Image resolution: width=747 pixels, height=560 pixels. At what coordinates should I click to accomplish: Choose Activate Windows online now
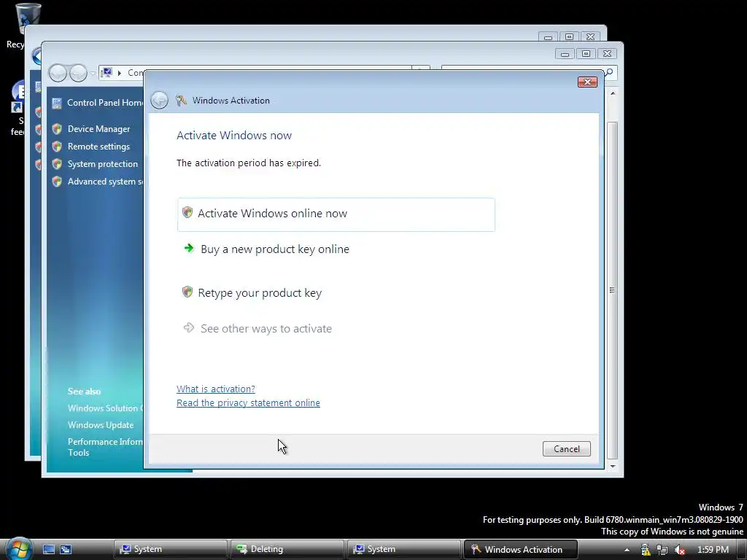point(336,214)
